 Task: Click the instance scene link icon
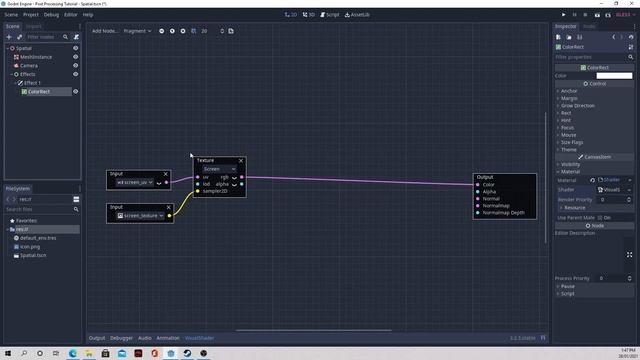[x=19, y=37]
